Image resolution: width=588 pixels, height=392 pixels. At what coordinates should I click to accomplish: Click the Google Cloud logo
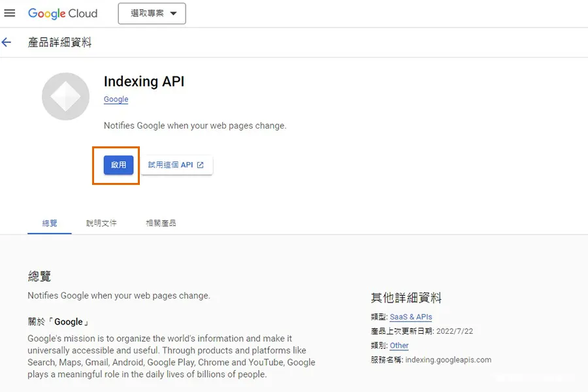(x=63, y=14)
